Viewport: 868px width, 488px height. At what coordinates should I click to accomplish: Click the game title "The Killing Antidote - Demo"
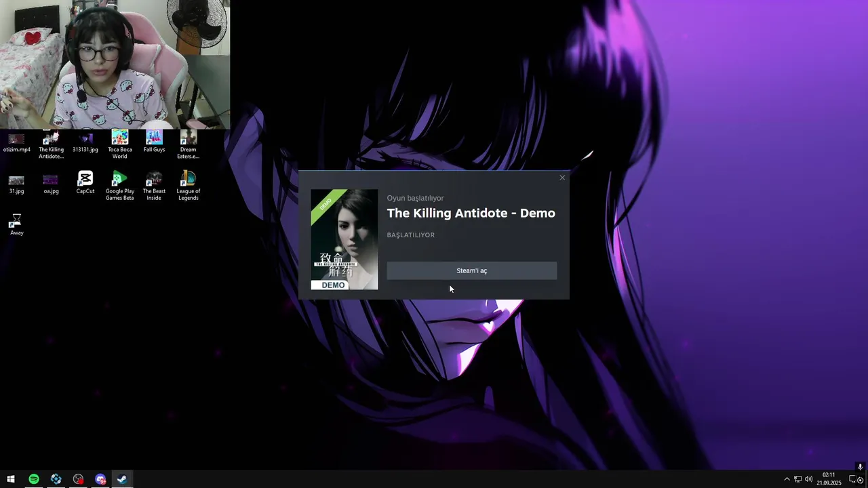tap(471, 213)
